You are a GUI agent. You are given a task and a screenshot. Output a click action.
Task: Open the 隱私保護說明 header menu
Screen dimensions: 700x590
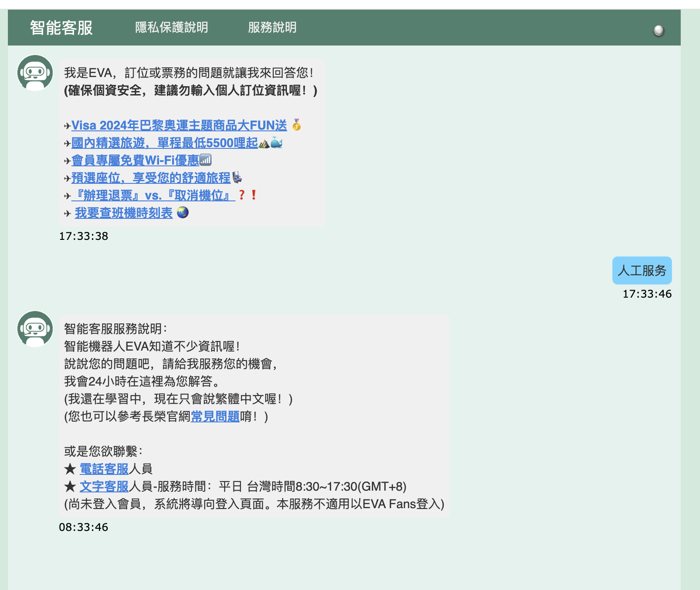(x=171, y=28)
